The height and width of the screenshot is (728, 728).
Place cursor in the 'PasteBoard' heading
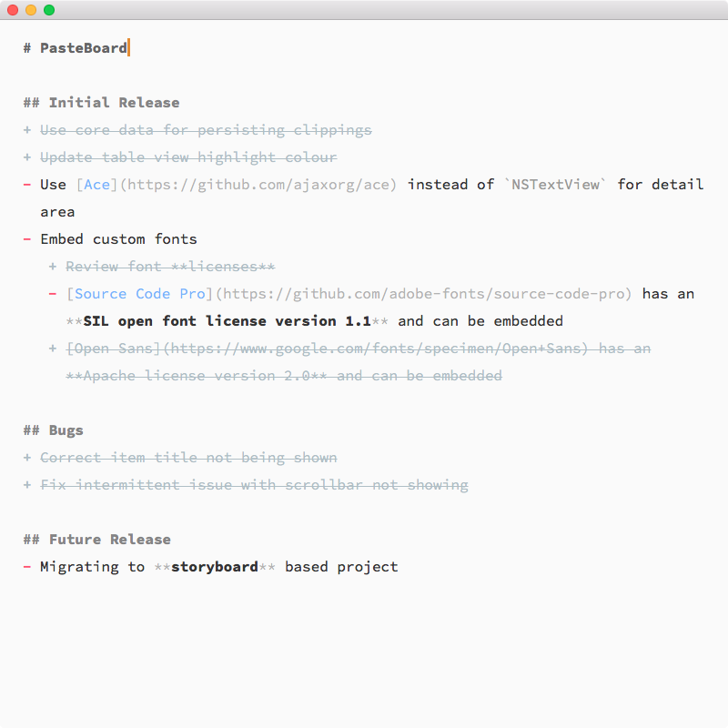click(x=84, y=48)
